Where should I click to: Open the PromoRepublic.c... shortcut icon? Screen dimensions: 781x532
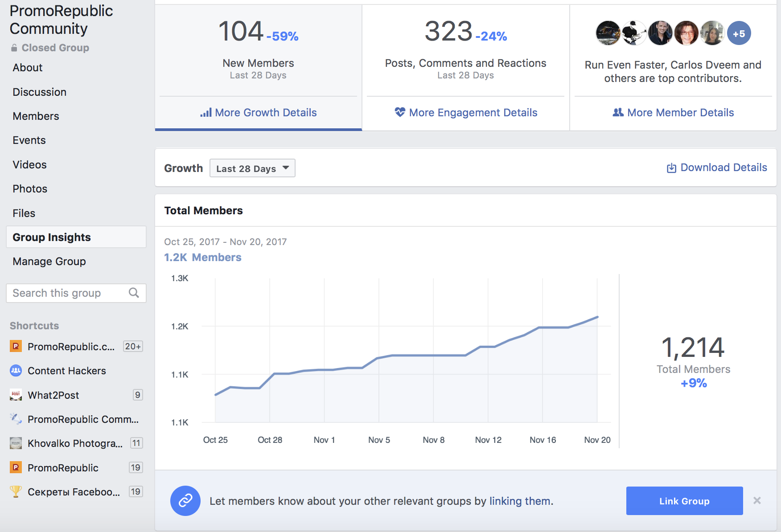(16, 346)
